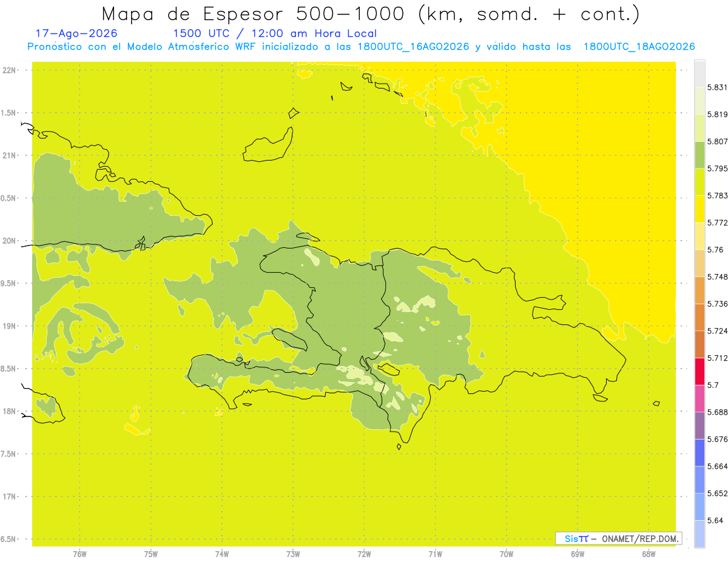Click the legend value '5.819'

(x=717, y=115)
